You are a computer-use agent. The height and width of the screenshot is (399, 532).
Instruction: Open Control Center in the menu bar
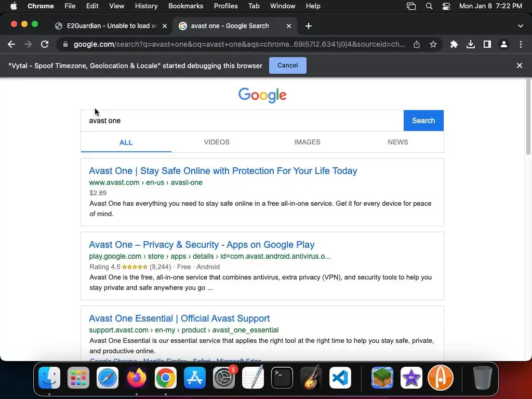(446, 6)
